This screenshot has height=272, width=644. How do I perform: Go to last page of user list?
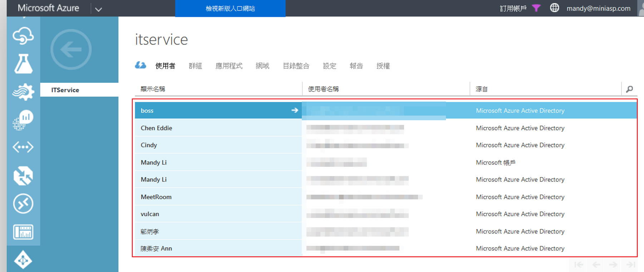[630, 264]
